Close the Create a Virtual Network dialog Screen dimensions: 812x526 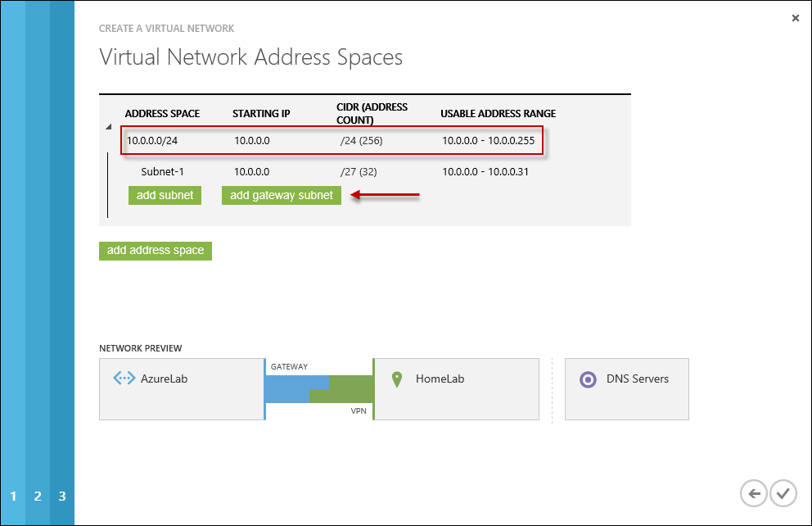[x=796, y=18]
